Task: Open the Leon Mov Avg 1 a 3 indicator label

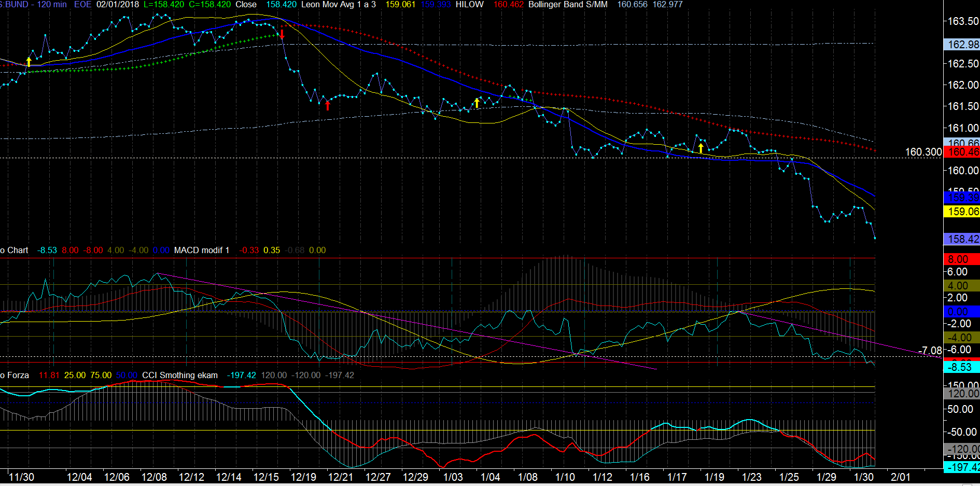Action: coord(339,4)
